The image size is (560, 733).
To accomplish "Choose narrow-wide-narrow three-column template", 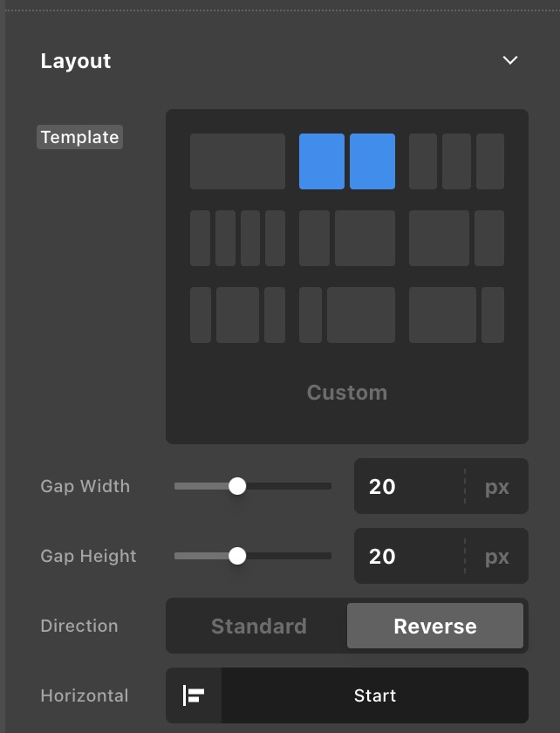I will (x=237, y=315).
